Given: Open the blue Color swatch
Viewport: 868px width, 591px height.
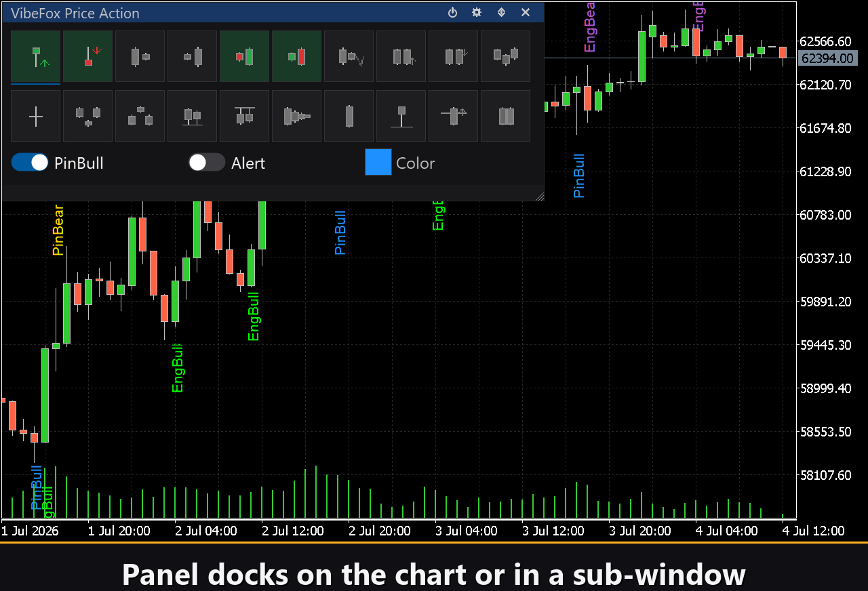Looking at the screenshot, I should point(378,163).
